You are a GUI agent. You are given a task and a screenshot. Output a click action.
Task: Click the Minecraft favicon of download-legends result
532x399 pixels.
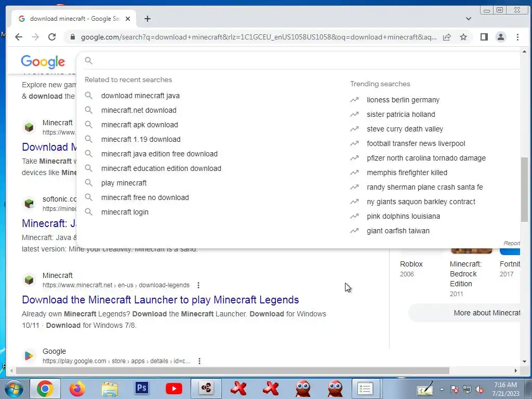(x=29, y=280)
